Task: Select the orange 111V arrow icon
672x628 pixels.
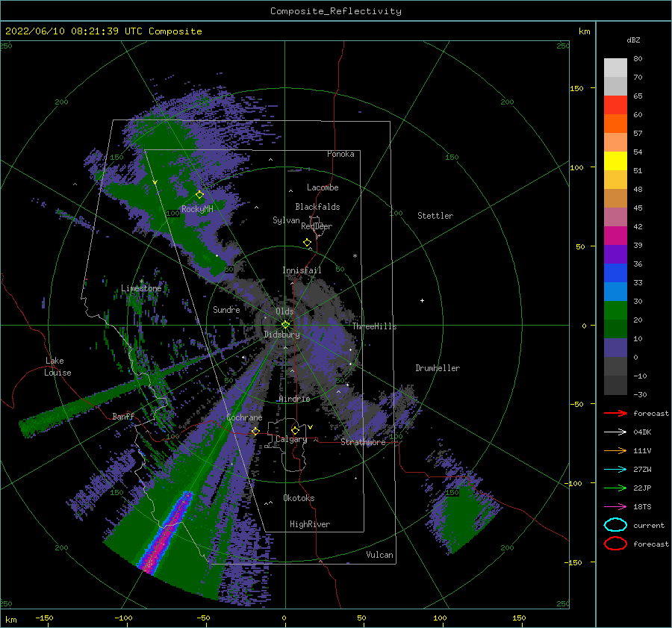Action: point(615,450)
